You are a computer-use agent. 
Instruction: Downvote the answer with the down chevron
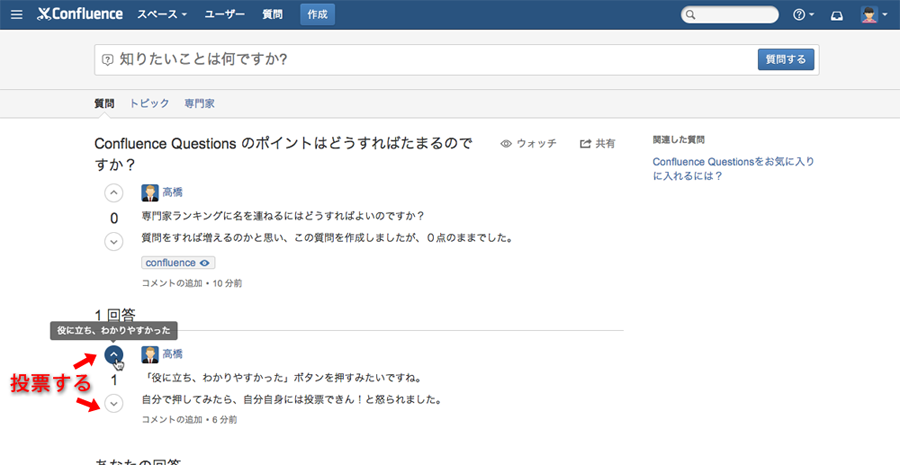(114, 404)
